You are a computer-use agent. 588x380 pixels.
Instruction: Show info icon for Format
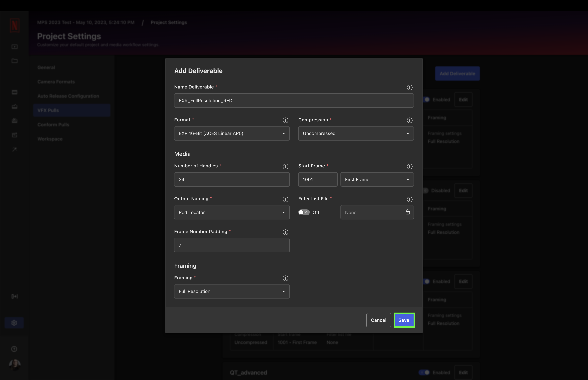(x=285, y=120)
